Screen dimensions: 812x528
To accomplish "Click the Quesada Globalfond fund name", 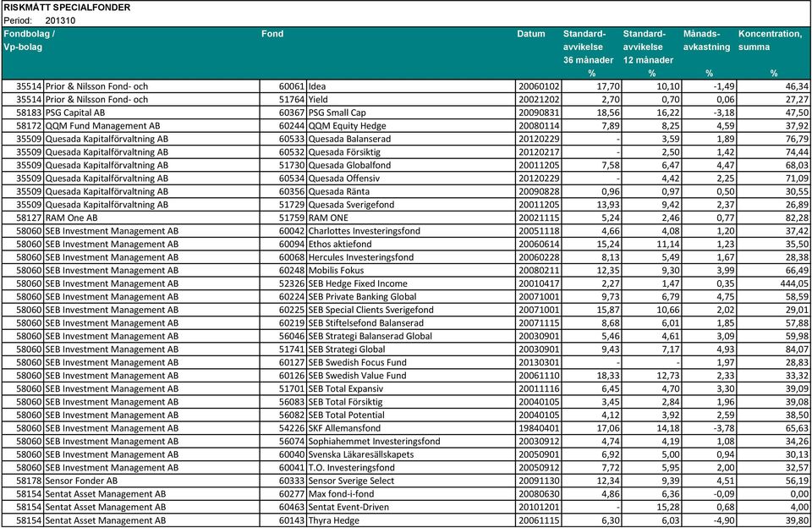I will tap(349, 165).
